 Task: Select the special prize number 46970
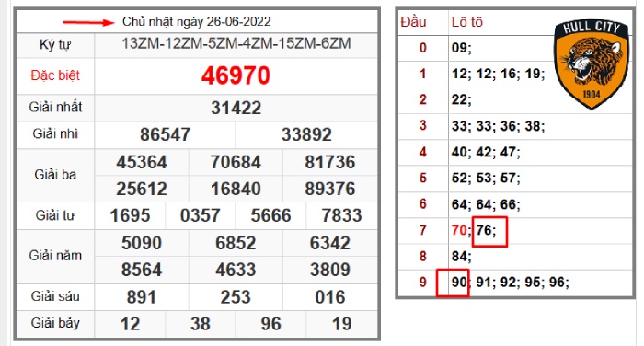tap(236, 75)
